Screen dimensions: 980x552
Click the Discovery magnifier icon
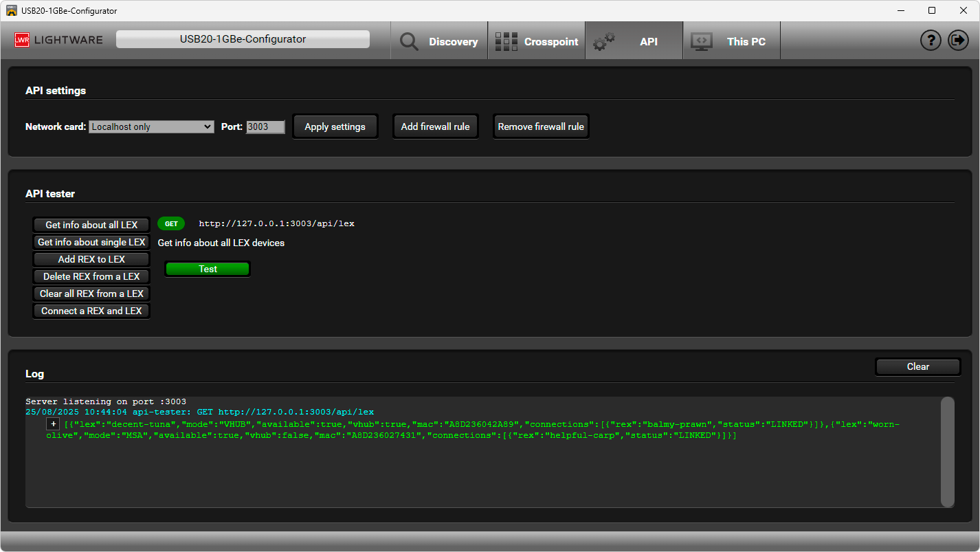click(x=409, y=42)
